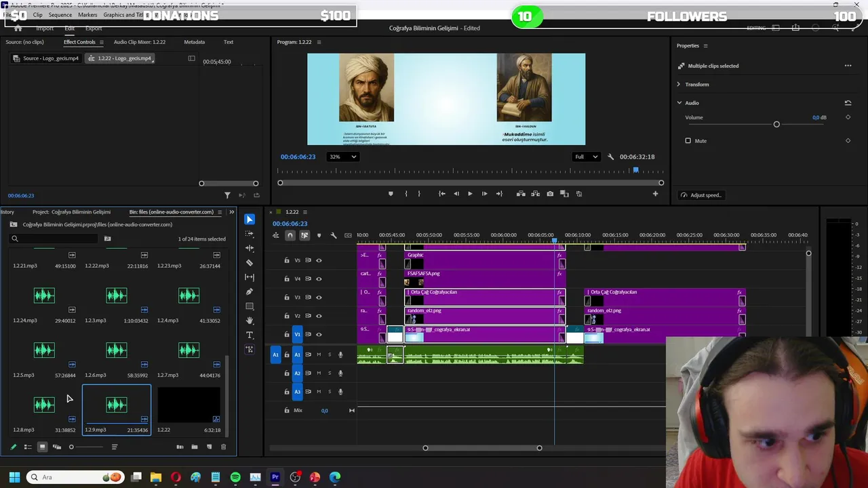Viewport: 868px width, 488px height.
Task: Click Mark Out bracket in Program monitor
Action: click(x=419, y=194)
